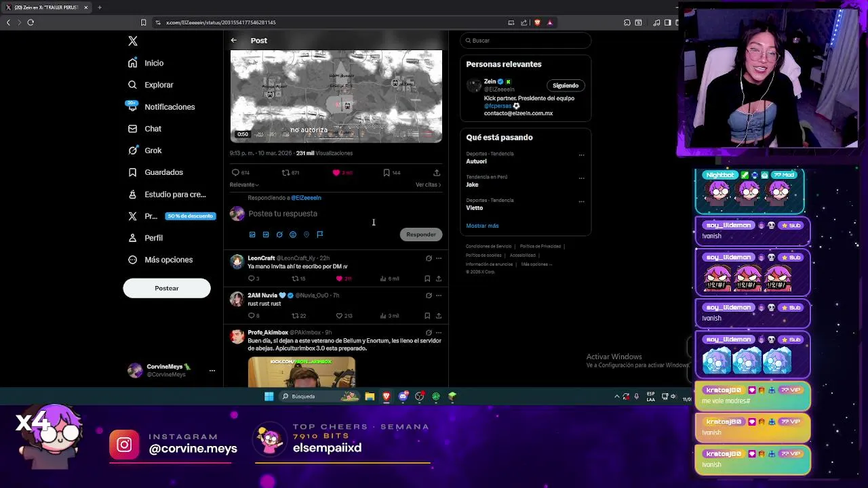Open the Relevante sort dropdown

point(244,184)
